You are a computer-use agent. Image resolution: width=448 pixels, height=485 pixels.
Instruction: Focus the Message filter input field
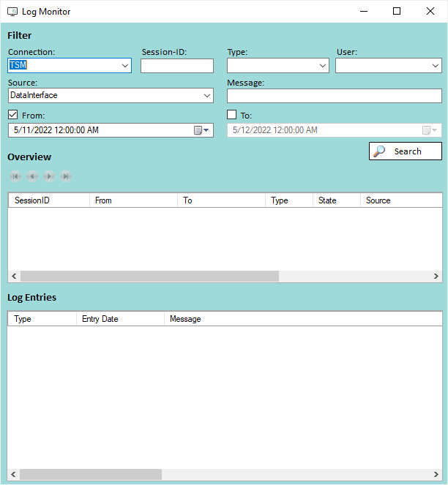point(334,96)
